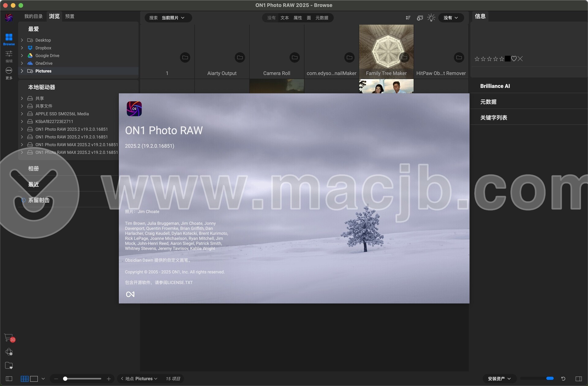Switch to 预置 tab
Screen dimensions: 588x386
point(70,16)
